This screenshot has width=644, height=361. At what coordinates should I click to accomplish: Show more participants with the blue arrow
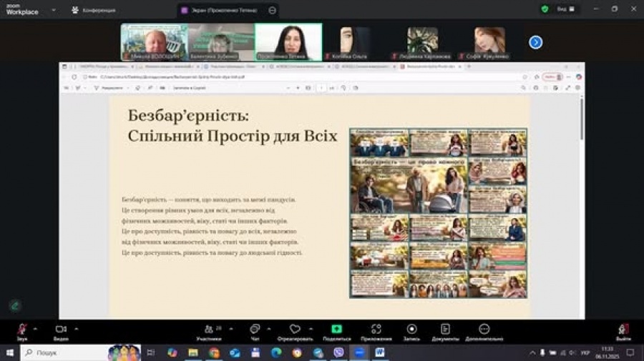coord(535,42)
